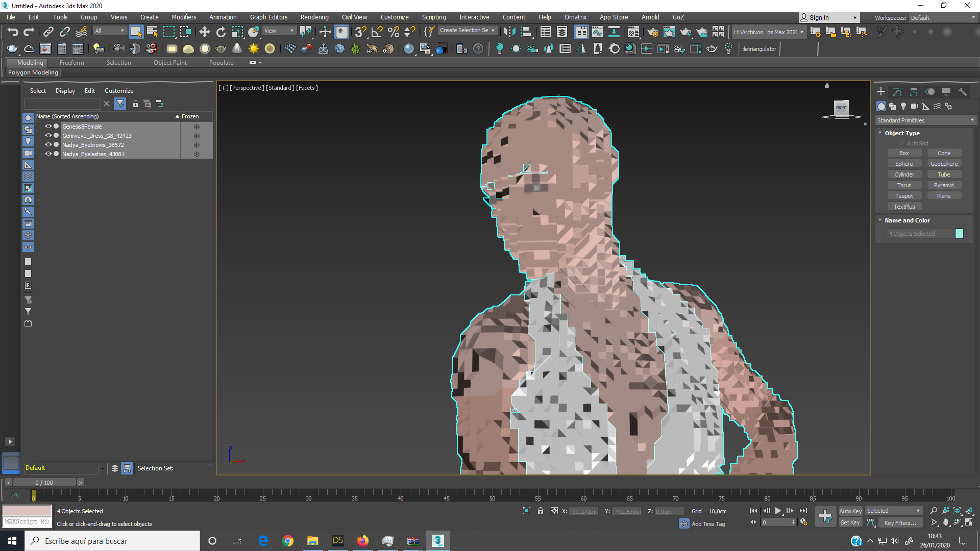Switch to the Freeform ribbon tab
980x551 pixels.
71,63
